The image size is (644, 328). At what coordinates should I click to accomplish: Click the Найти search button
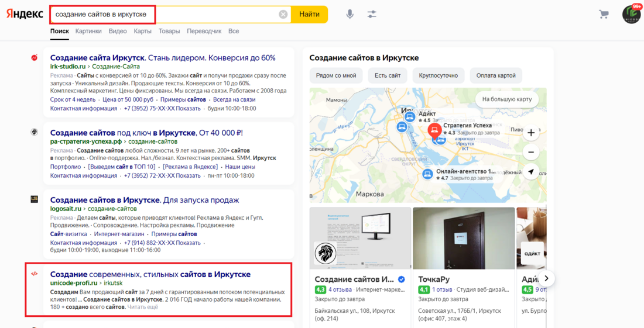[x=309, y=15]
